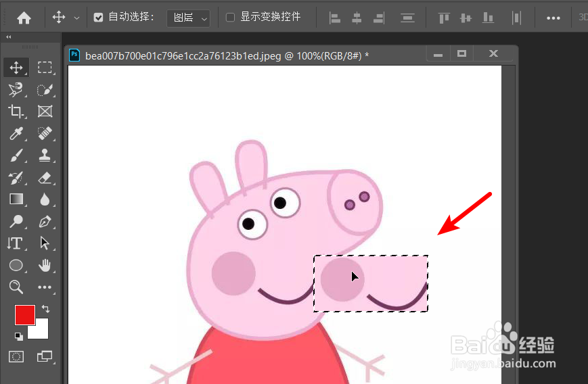Select the Quick Selection tool
The height and width of the screenshot is (384, 588).
click(x=45, y=90)
